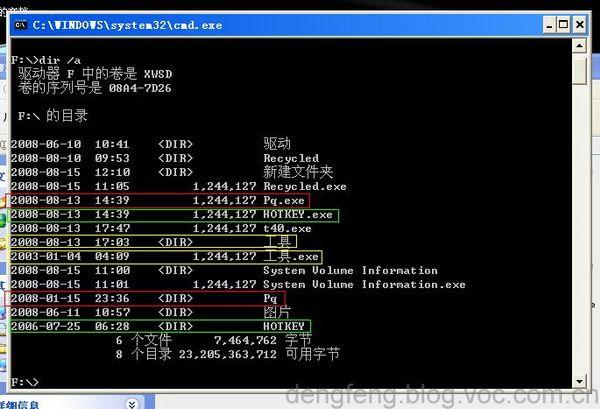Click free bytes value 23,205,363,712
This screenshot has width=600, height=409.
(x=228, y=354)
